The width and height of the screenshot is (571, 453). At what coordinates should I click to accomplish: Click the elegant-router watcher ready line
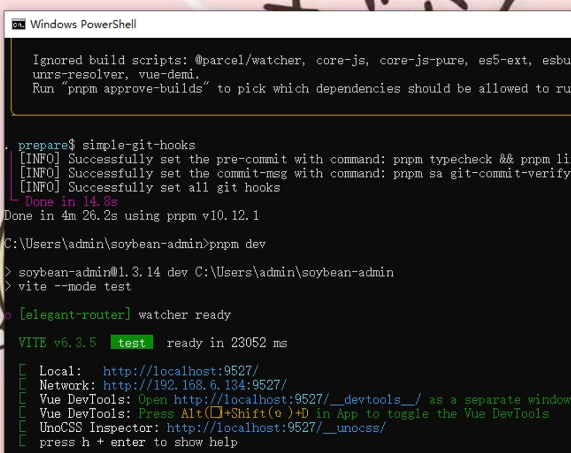pyautogui.click(x=125, y=315)
